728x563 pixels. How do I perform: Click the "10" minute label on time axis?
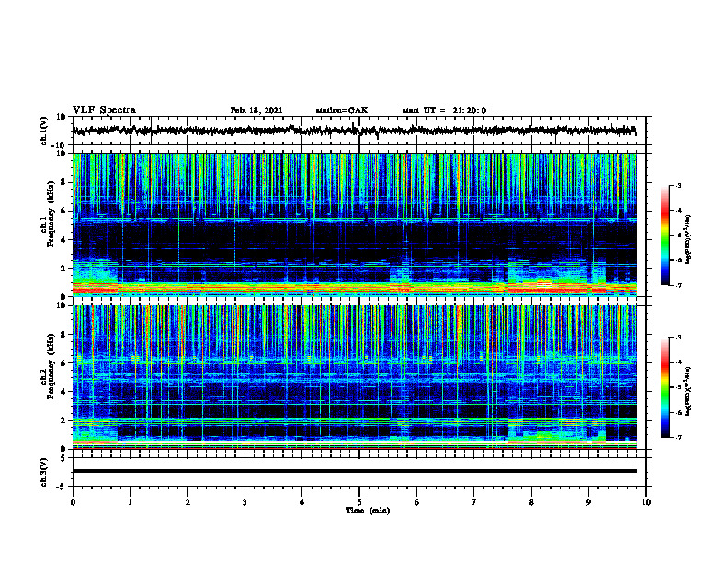pyautogui.click(x=646, y=502)
